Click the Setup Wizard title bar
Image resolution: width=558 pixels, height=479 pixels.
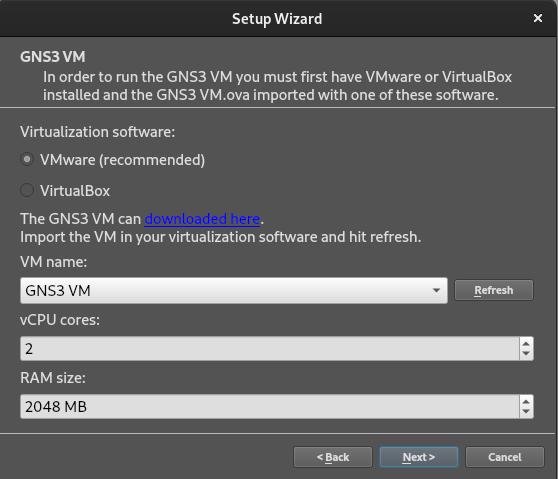[277, 19]
